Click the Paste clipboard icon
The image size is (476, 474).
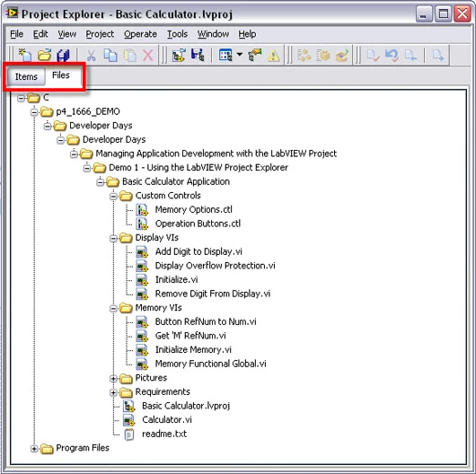129,56
